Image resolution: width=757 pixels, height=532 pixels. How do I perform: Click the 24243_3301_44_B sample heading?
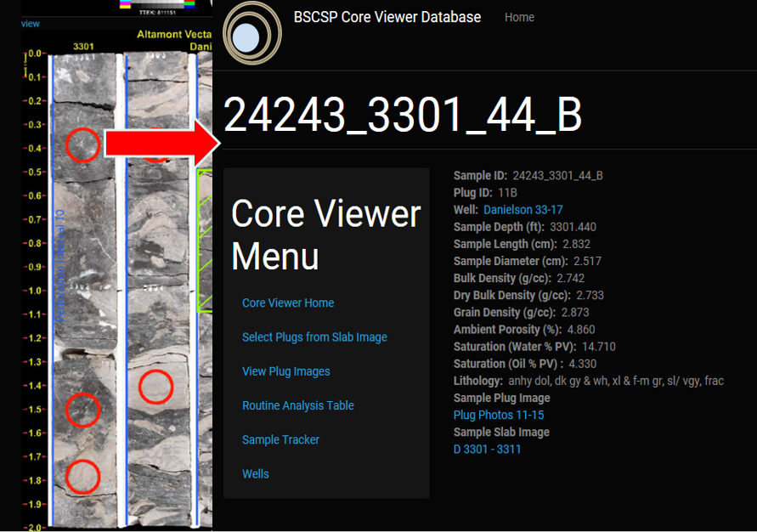point(403,115)
